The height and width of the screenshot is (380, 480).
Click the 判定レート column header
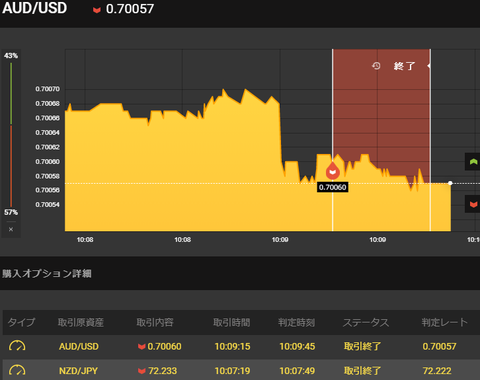coord(445,322)
